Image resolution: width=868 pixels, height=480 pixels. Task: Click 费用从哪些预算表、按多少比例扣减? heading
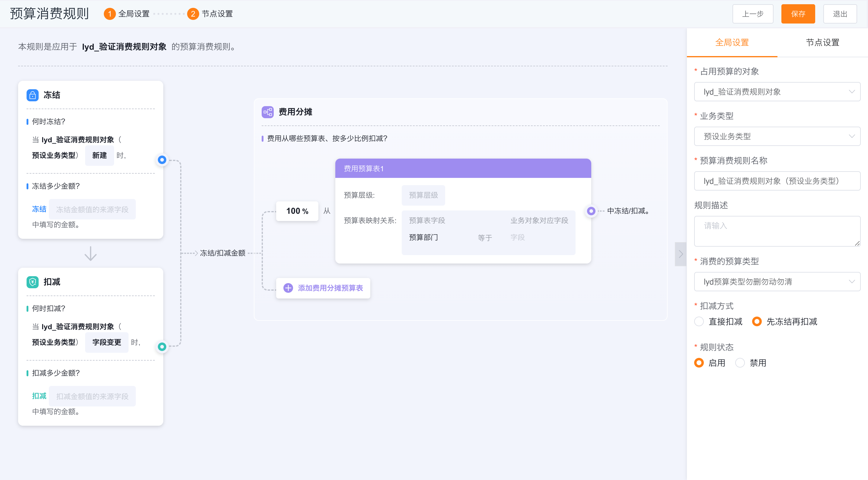pyautogui.click(x=327, y=138)
